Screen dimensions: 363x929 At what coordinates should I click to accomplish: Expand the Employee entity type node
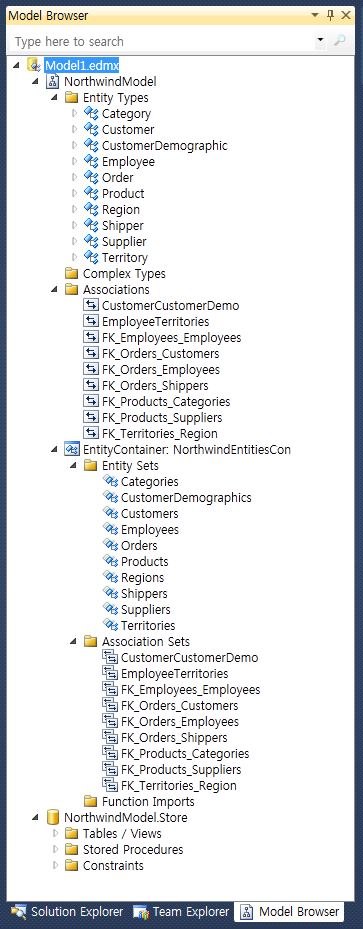[x=74, y=161]
